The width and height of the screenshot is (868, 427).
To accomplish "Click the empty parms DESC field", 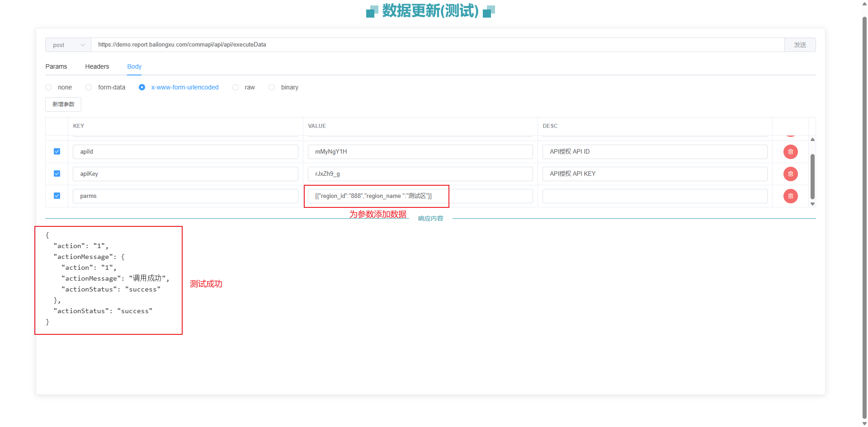I will coord(655,196).
